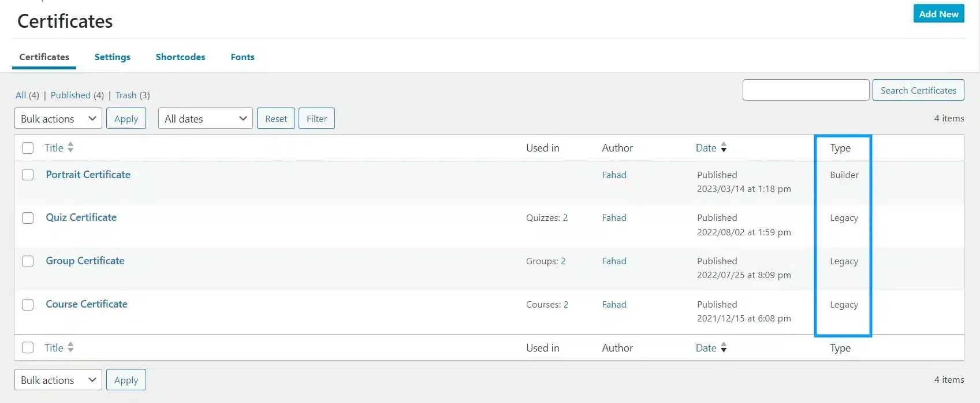Open the top Bulk actions dropdown
The image size is (980, 403).
[x=58, y=119]
